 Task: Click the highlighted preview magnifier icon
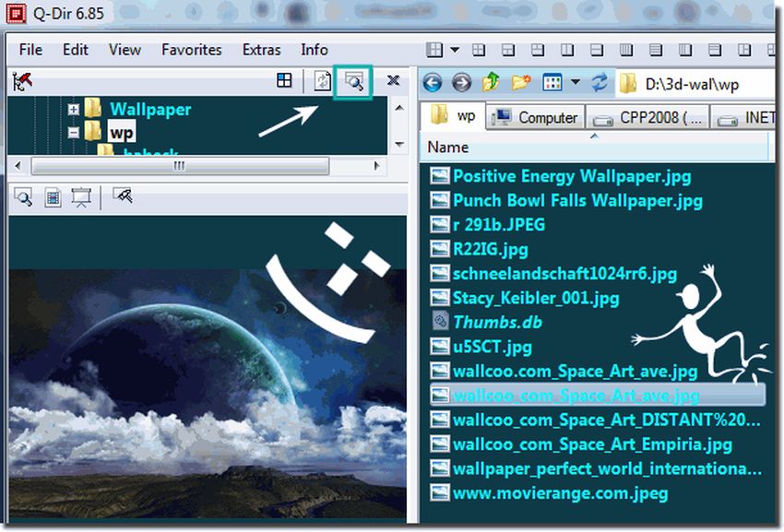point(354,81)
